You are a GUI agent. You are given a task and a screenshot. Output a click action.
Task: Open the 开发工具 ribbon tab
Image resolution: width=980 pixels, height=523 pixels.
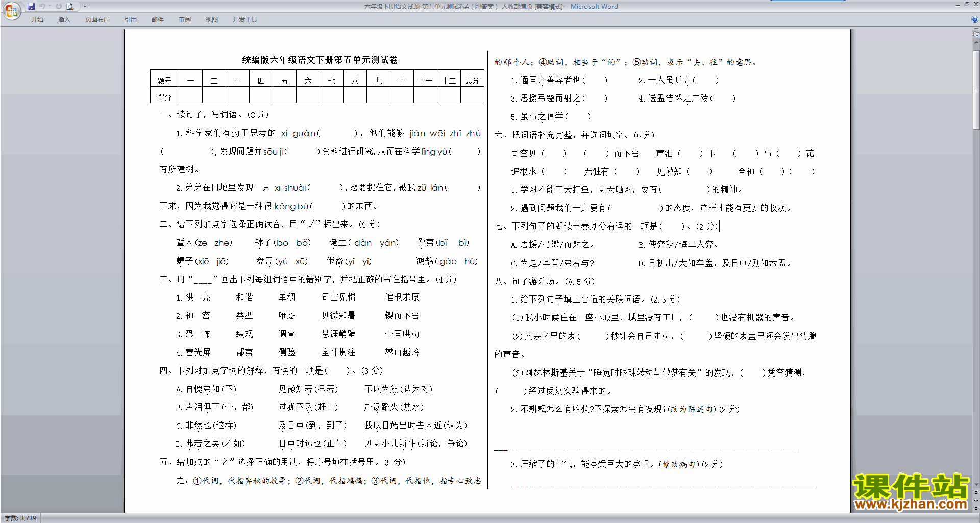click(244, 20)
